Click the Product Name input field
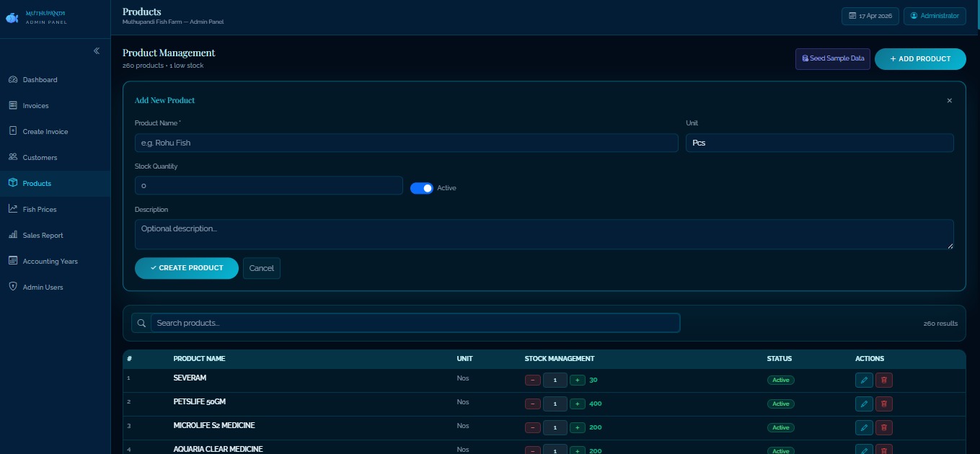This screenshot has width=980, height=454. 406,143
